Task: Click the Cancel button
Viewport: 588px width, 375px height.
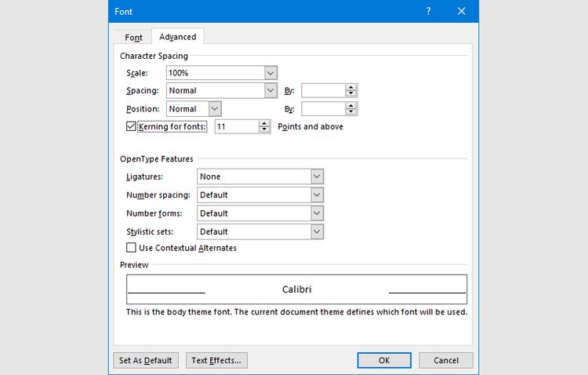Action: click(x=446, y=360)
